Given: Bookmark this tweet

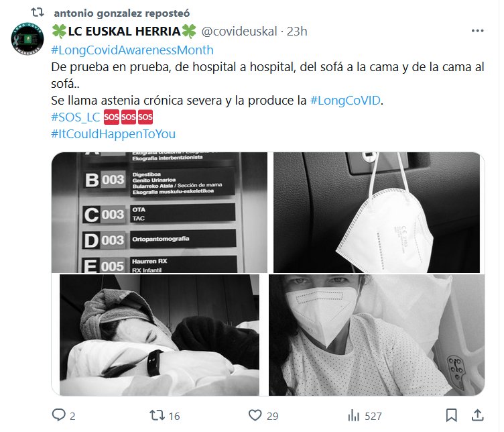Looking at the screenshot, I should pos(451,415).
